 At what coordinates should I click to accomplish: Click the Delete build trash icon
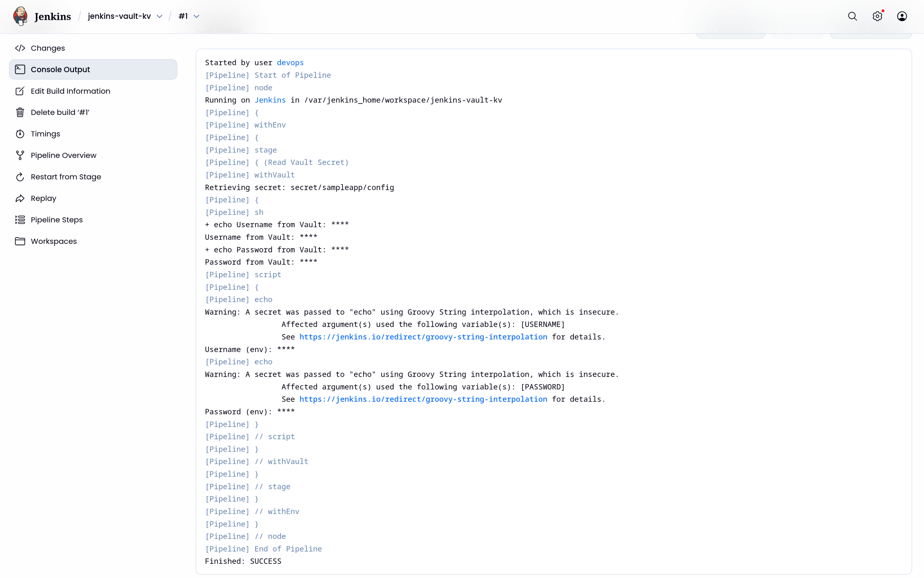[x=20, y=112]
